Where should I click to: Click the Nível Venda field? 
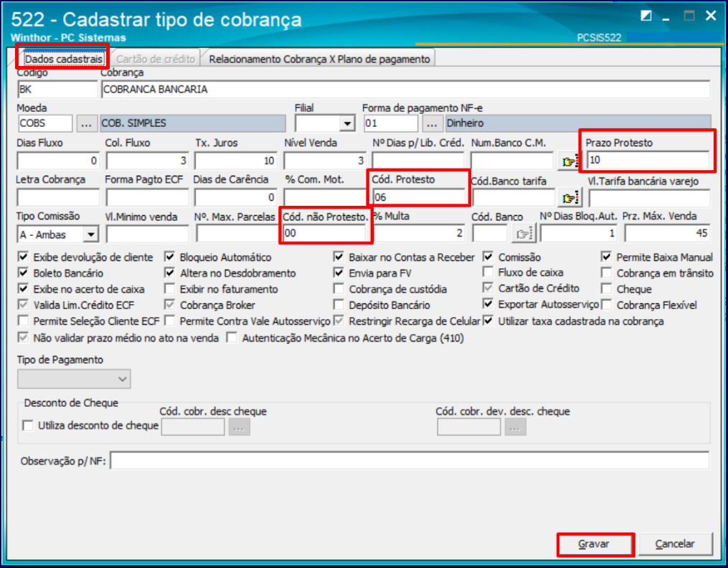[325, 161]
